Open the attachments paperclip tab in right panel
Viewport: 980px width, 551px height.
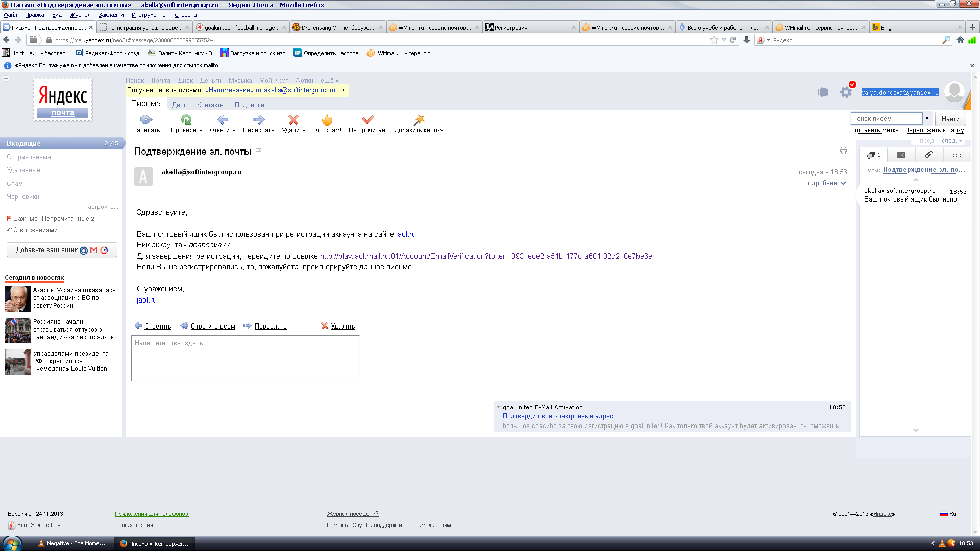929,155
